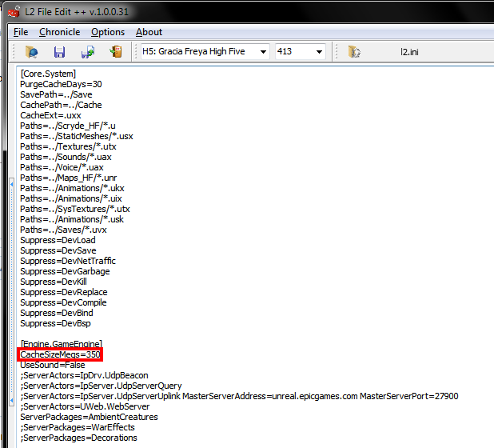Click the ;ServerPackages=WarEffects line
This screenshot has width=494, height=448.
tap(78, 427)
